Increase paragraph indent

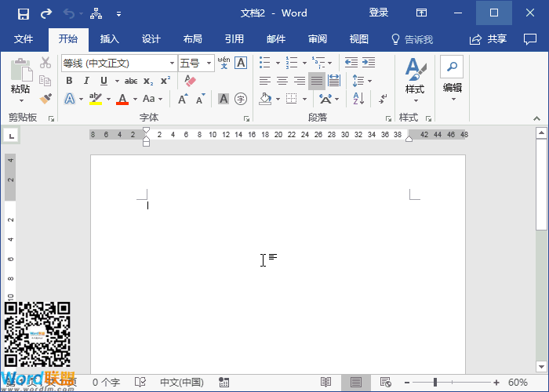[x=369, y=63]
